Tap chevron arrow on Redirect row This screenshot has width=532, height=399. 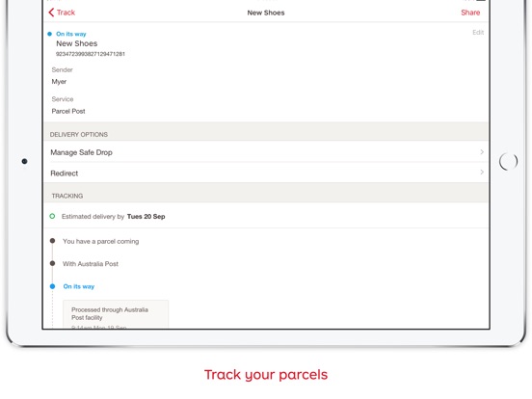click(x=482, y=173)
